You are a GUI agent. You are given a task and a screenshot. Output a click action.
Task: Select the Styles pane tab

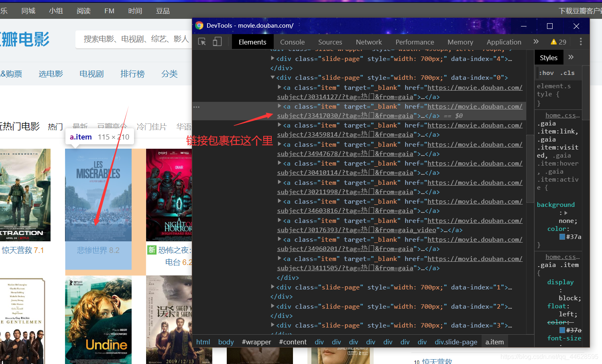pos(549,58)
